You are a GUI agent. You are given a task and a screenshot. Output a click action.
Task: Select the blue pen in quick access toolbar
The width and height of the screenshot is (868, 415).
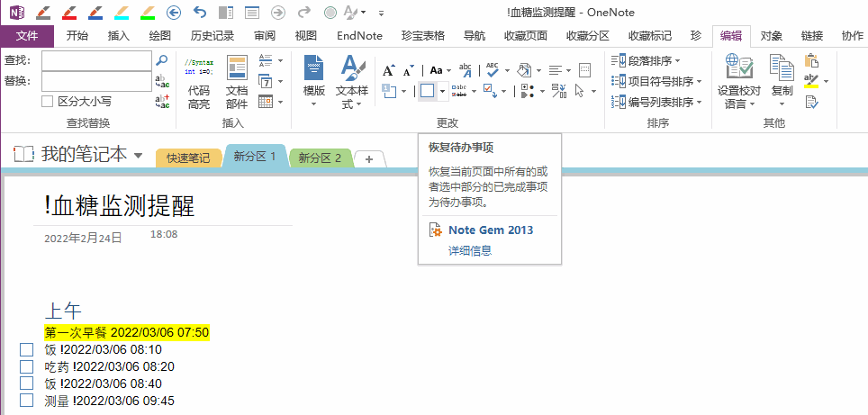(x=95, y=12)
